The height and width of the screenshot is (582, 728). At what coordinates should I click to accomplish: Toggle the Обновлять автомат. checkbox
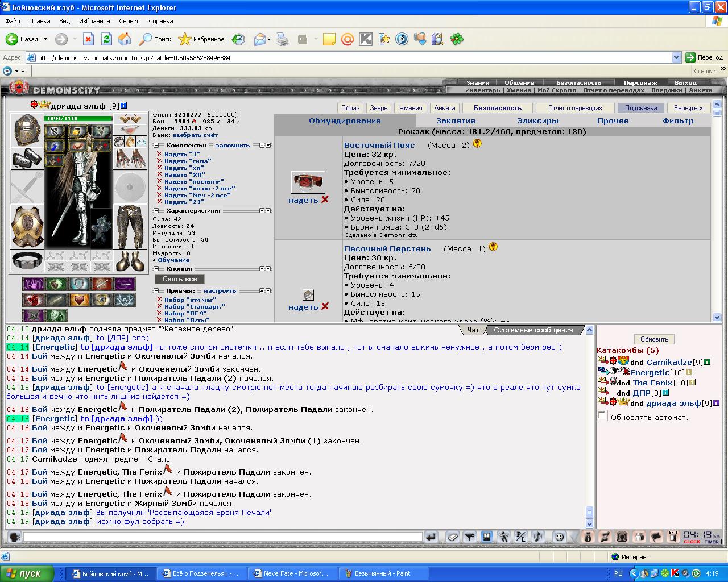[x=602, y=416]
